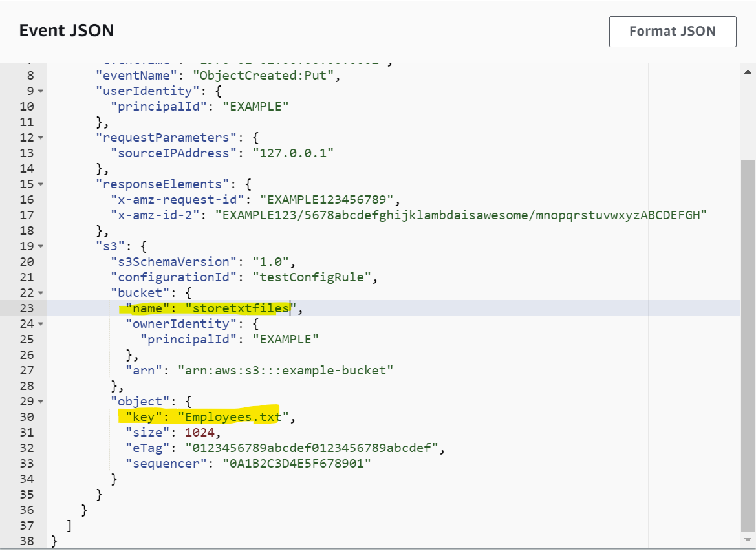756x551 pixels.
Task: Click the Format JSON button
Action: (x=673, y=31)
